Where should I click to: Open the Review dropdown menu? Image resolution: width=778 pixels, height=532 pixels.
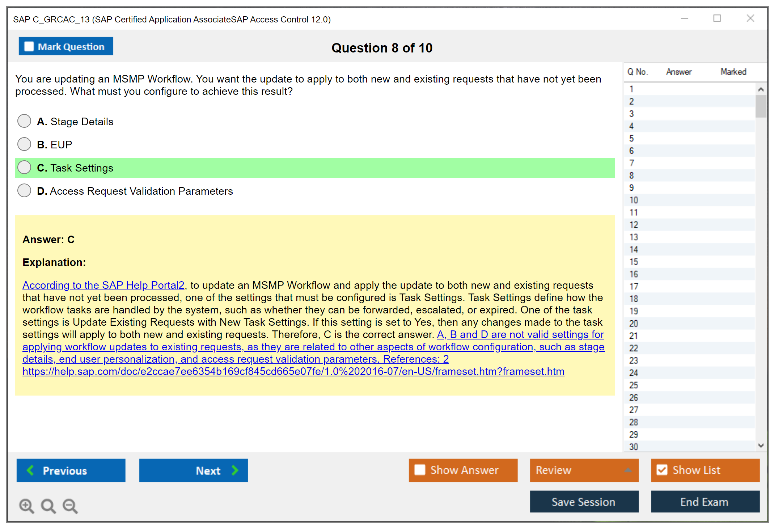628,470
